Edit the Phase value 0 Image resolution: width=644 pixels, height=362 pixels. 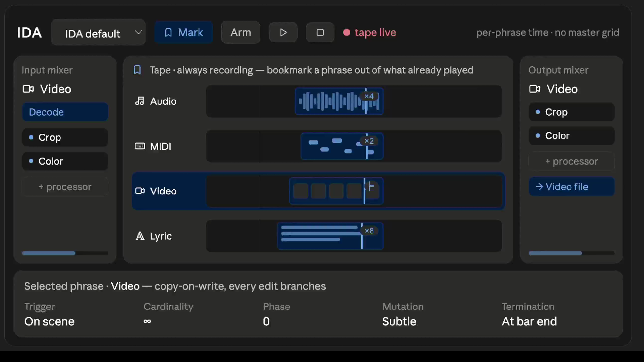[266, 321]
